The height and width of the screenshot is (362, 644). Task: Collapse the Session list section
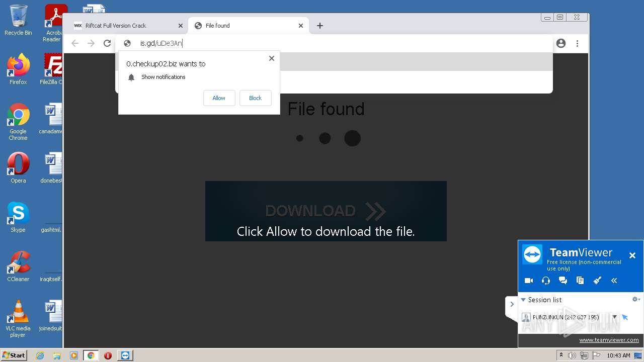click(x=523, y=300)
